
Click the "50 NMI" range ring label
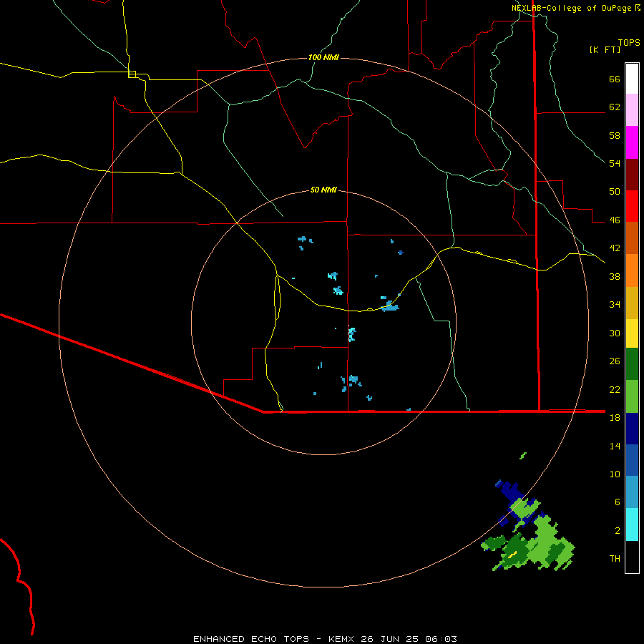tap(323, 190)
